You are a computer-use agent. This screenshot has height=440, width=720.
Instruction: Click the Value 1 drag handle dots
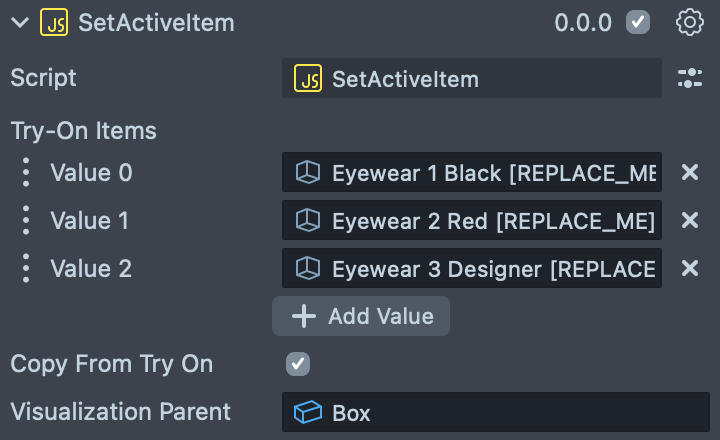click(26, 221)
